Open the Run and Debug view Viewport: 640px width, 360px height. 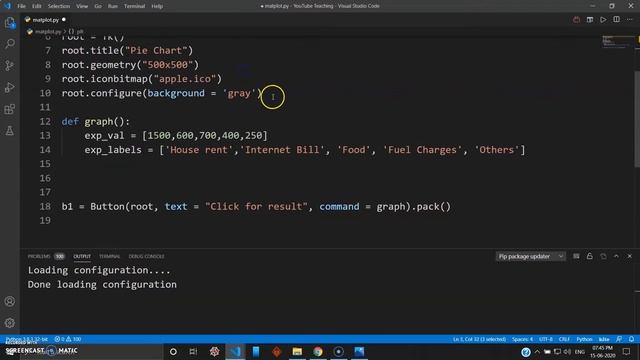[10, 87]
